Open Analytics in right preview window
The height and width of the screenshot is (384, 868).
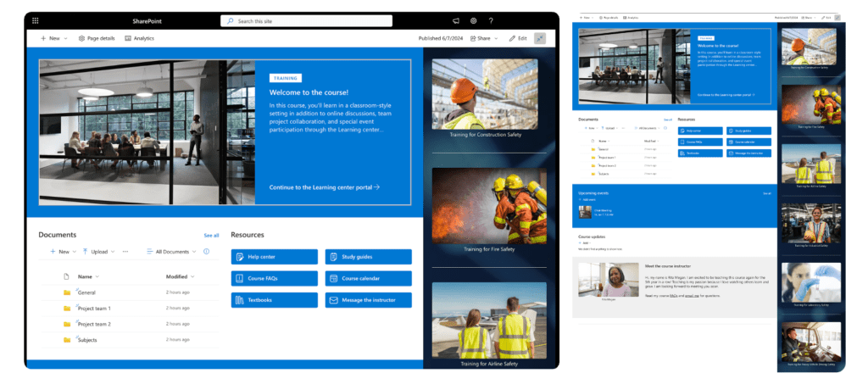click(631, 18)
